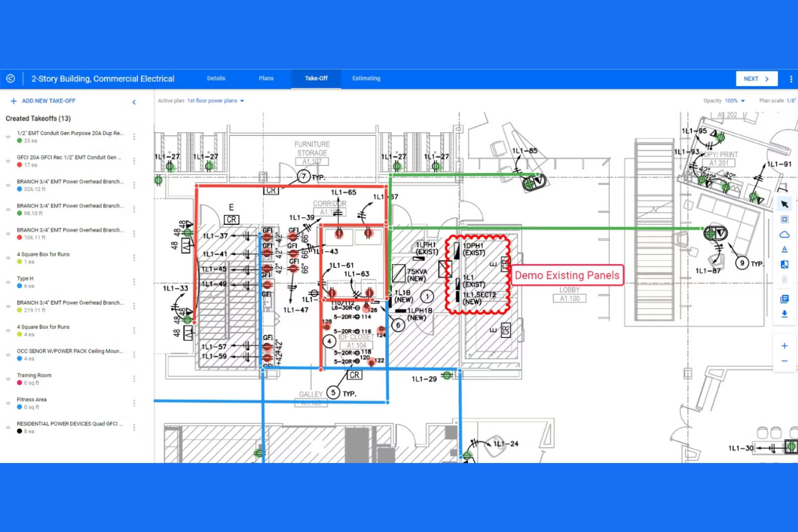Click the download plan icon
This screenshot has width=798, height=532.
(x=785, y=314)
